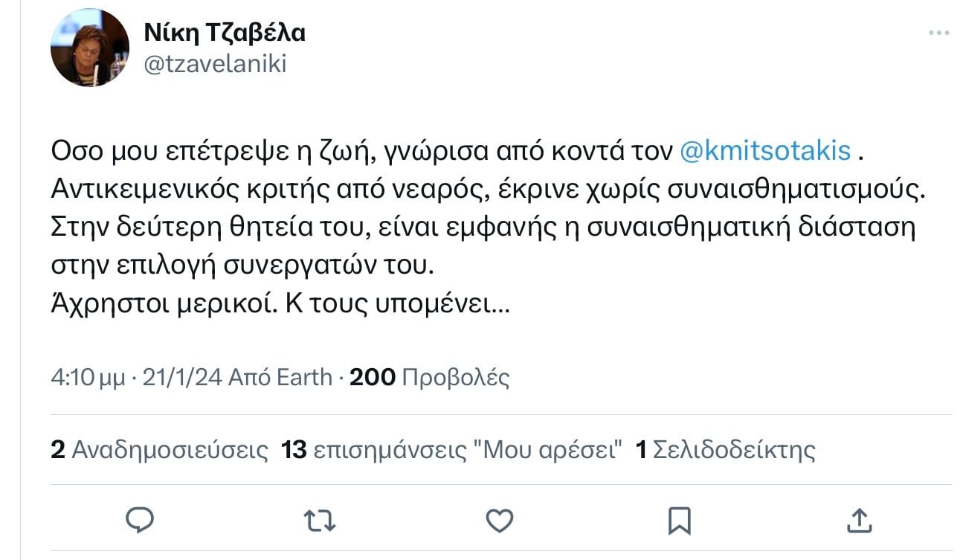This screenshot has width=960, height=560.
Task: Click the "Από Earth" location label
Action: tap(280, 377)
